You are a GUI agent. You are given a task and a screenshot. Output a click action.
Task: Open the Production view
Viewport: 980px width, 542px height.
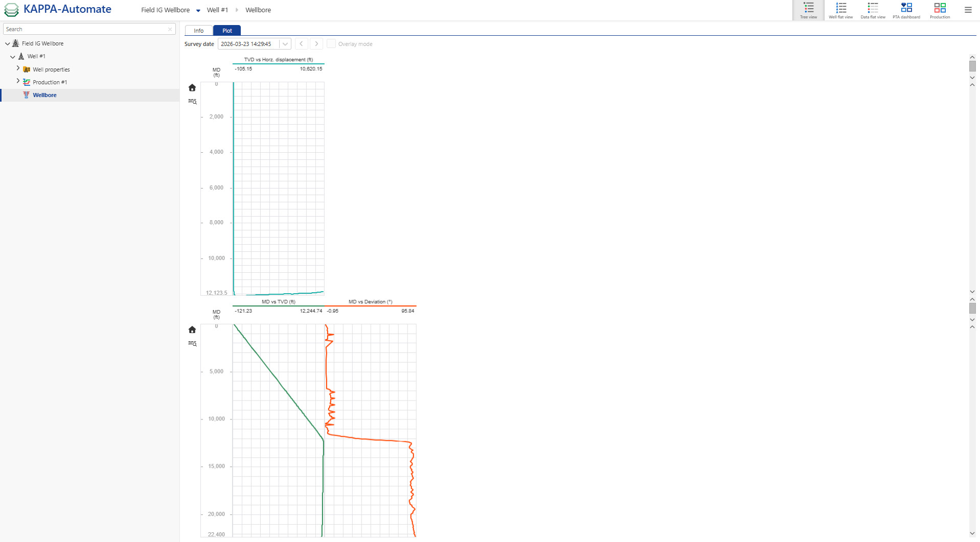click(x=940, y=9)
